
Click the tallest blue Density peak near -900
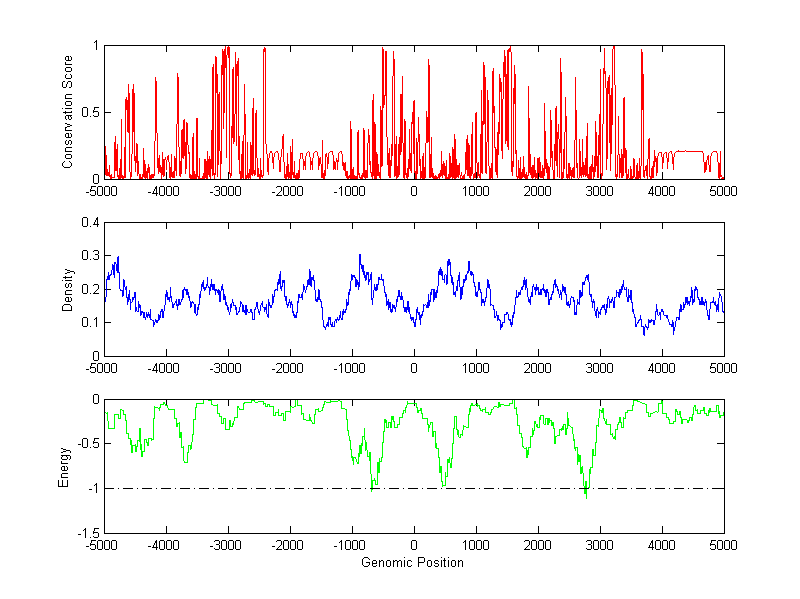360,256
